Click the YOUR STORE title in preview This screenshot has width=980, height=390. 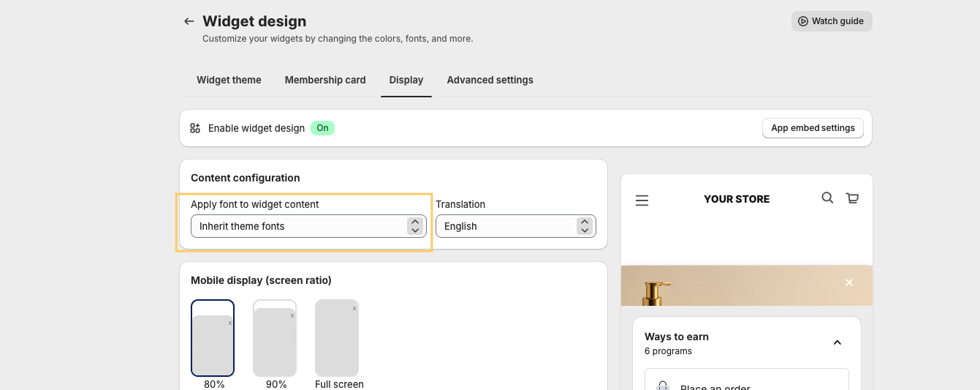736,199
